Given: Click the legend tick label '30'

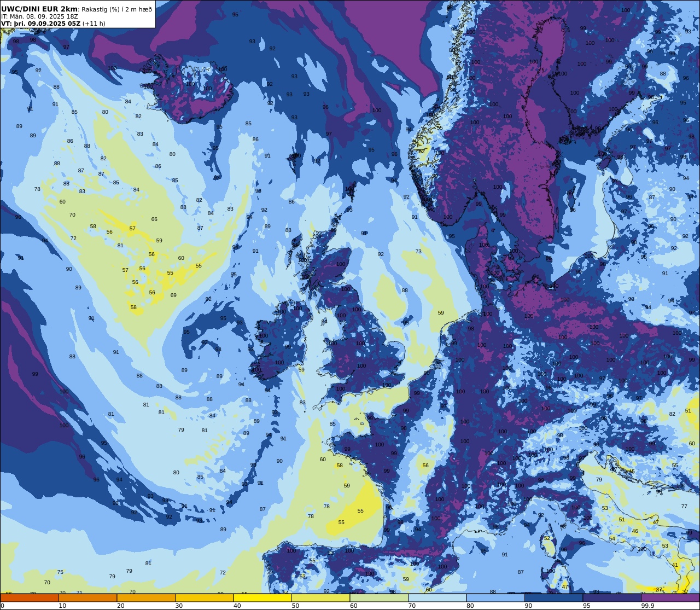Looking at the screenshot, I should tap(179, 606).
